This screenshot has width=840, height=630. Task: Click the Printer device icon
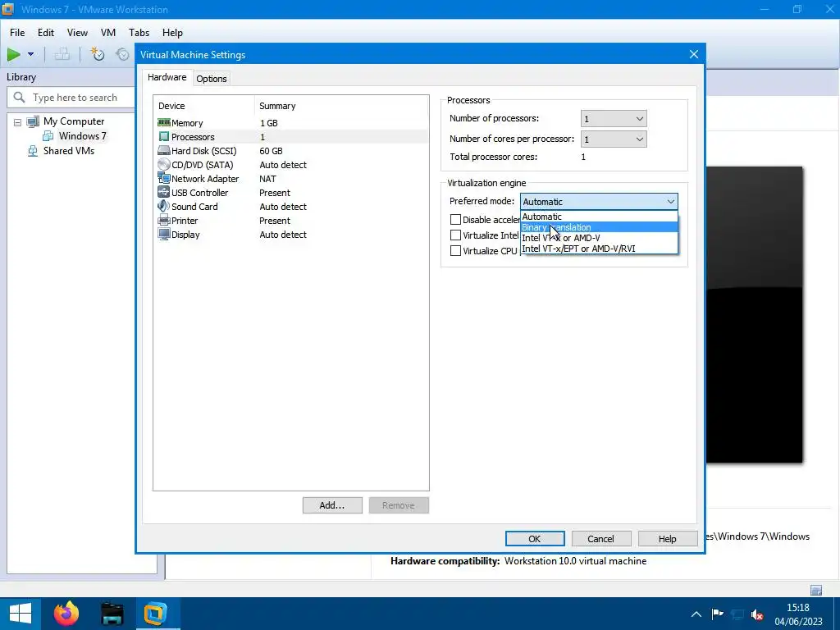tap(164, 220)
